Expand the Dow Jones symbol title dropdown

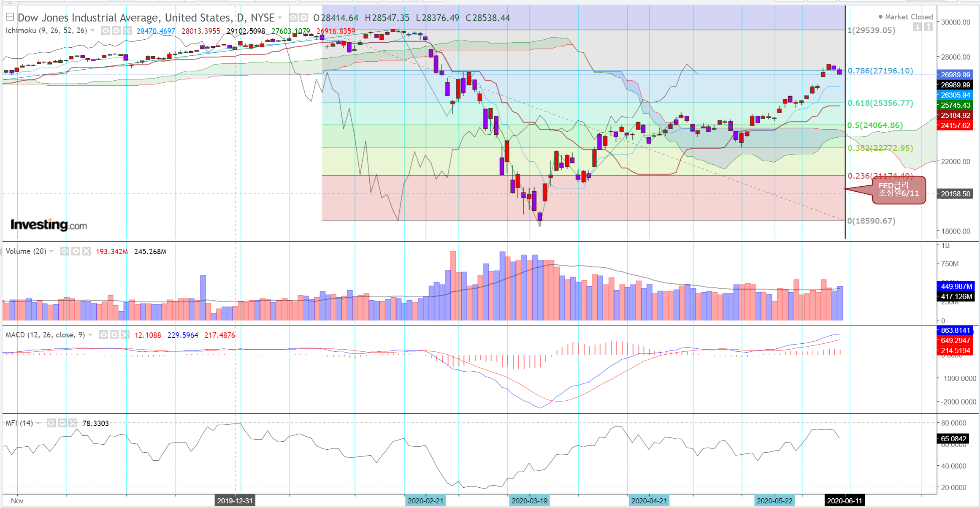click(279, 18)
